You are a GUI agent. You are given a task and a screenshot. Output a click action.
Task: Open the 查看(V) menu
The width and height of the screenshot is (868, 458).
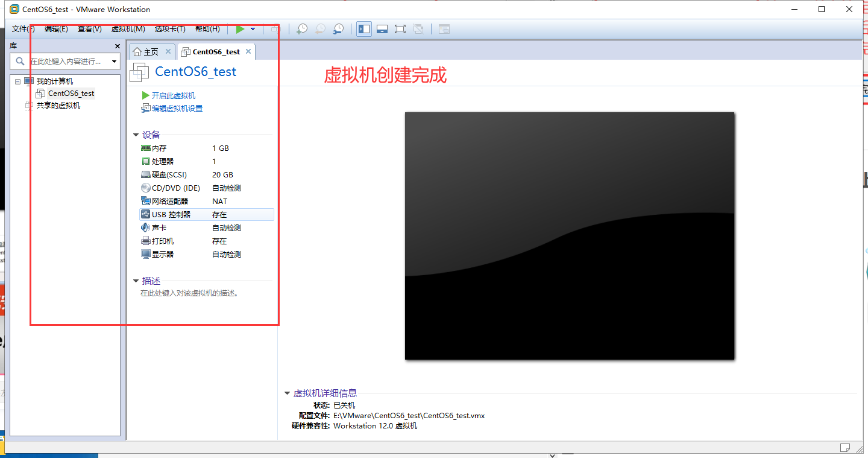[x=90, y=29]
